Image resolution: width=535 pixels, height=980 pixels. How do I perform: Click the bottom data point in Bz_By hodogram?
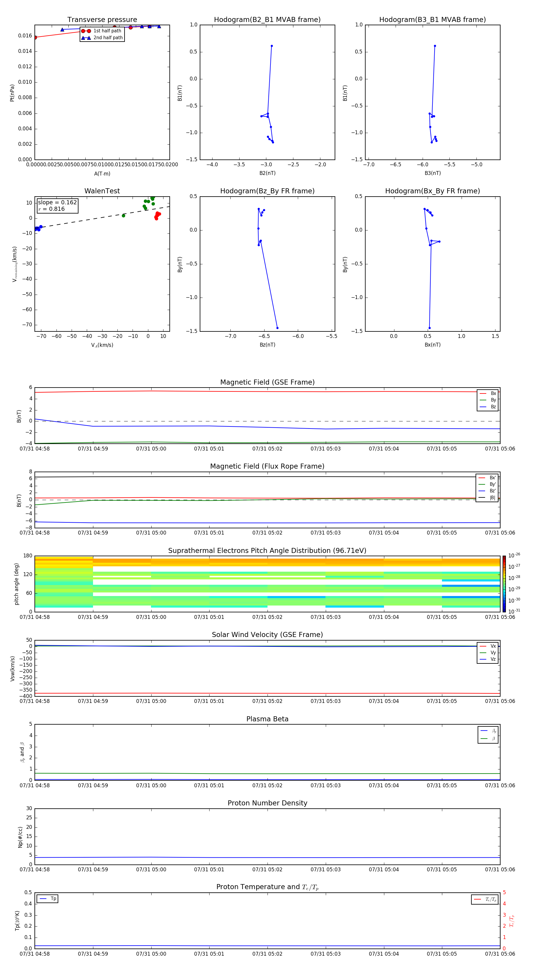coord(277,328)
